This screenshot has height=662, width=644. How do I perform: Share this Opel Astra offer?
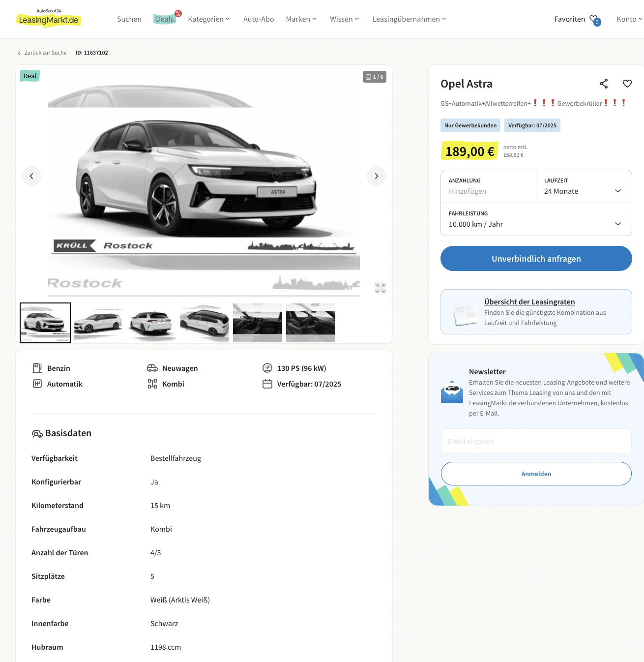[x=604, y=84]
